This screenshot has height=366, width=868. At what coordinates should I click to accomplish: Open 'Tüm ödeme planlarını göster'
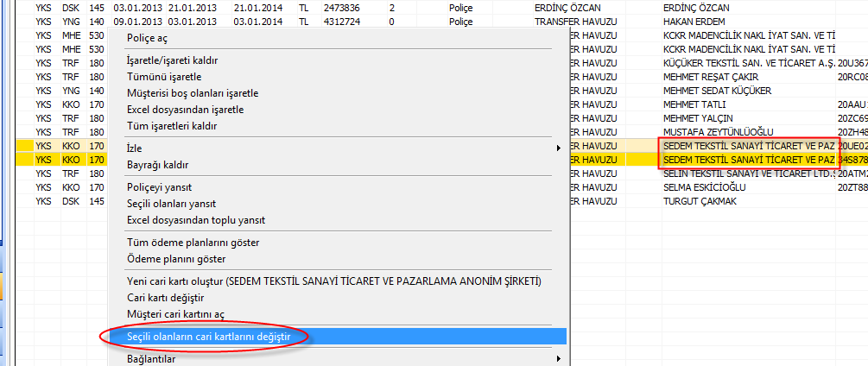[x=193, y=243]
